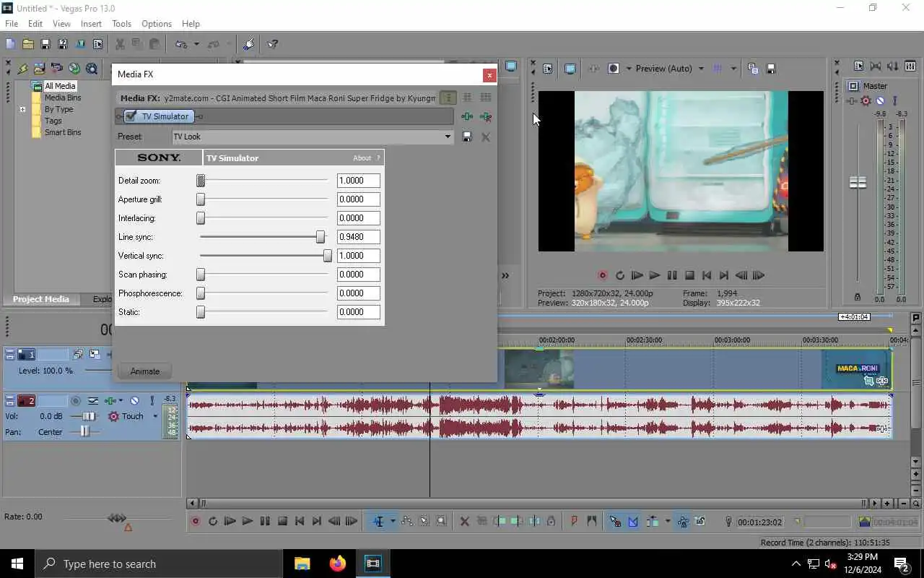The height and width of the screenshot is (578, 924).
Task: Uncheck the TV Simulator plug-in checkbox
Action: click(x=131, y=116)
